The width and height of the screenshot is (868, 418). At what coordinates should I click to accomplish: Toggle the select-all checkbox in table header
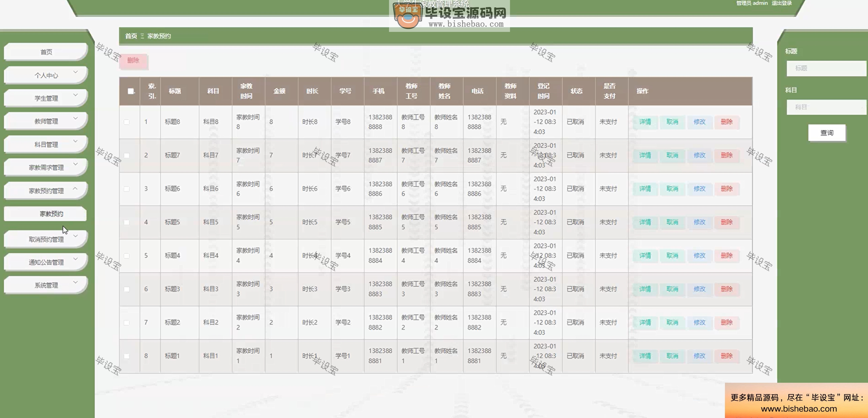(131, 91)
